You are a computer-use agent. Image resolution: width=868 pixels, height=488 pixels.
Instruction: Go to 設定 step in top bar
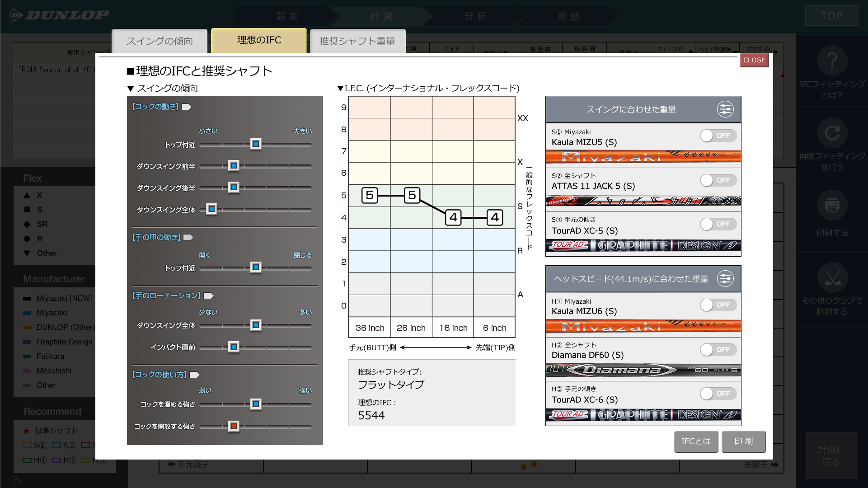click(x=288, y=16)
